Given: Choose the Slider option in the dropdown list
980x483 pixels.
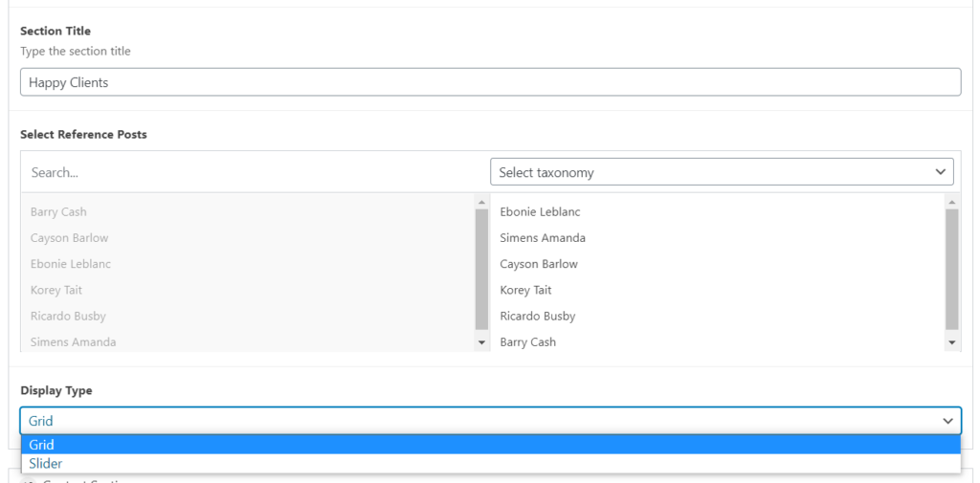Looking at the screenshot, I should pyautogui.click(x=490, y=464).
